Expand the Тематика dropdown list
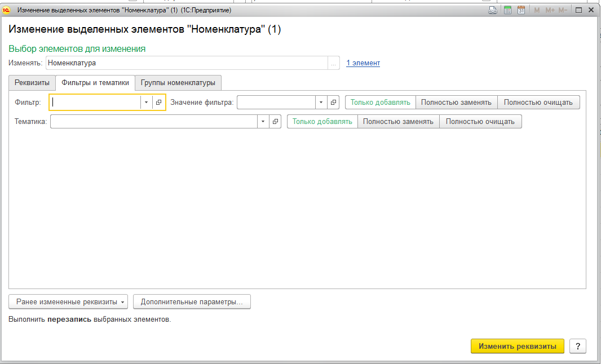This screenshot has width=601, height=364. pyautogui.click(x=263, y=122)
